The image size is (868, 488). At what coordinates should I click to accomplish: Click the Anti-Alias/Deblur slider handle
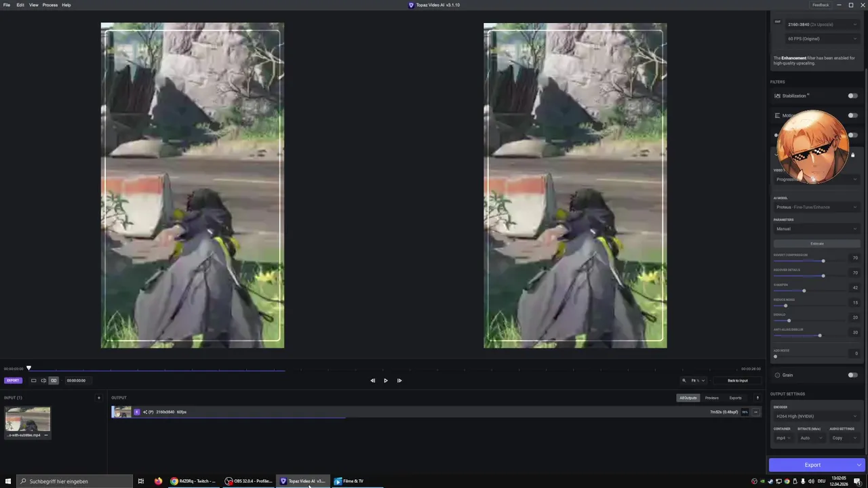[x=820, y=335]
